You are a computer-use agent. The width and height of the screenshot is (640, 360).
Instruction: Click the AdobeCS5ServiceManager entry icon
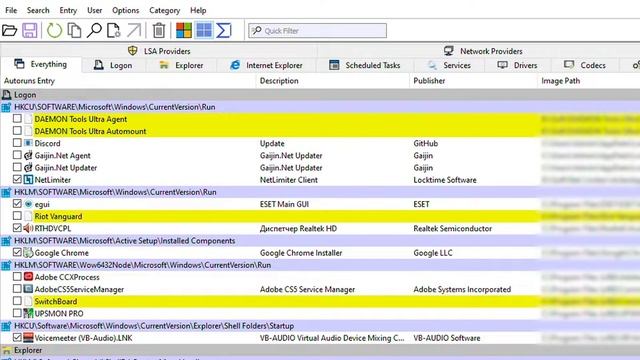tap(28, 289)
